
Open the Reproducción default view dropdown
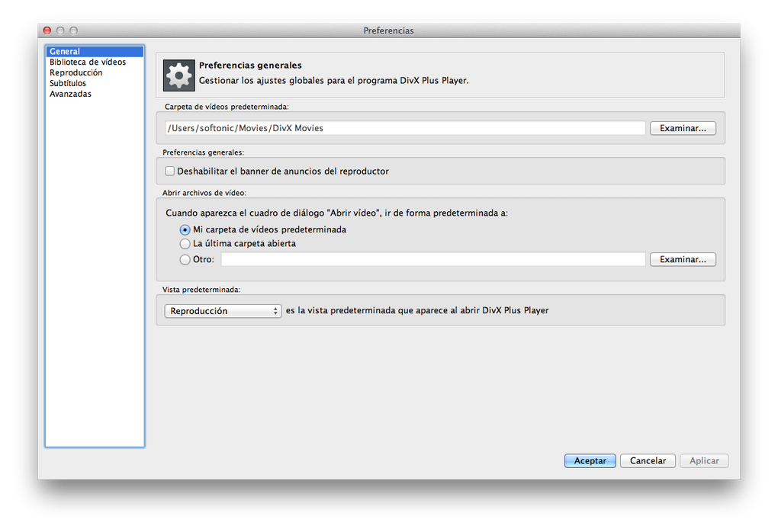223,311
